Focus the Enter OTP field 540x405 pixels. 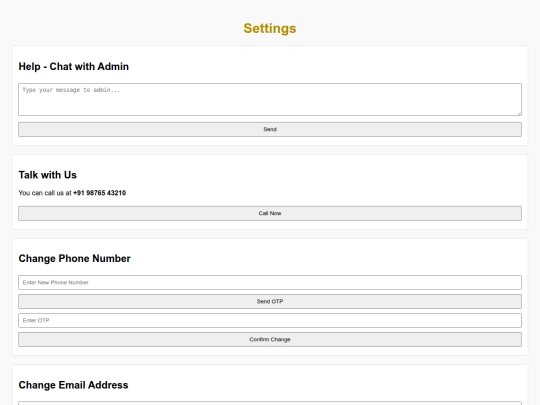(270, 321)
